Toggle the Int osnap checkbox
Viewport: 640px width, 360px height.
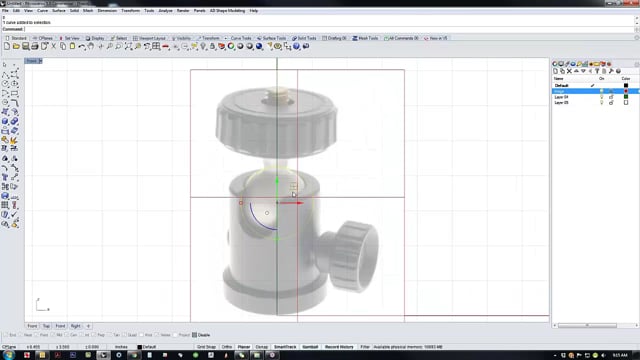81,335
